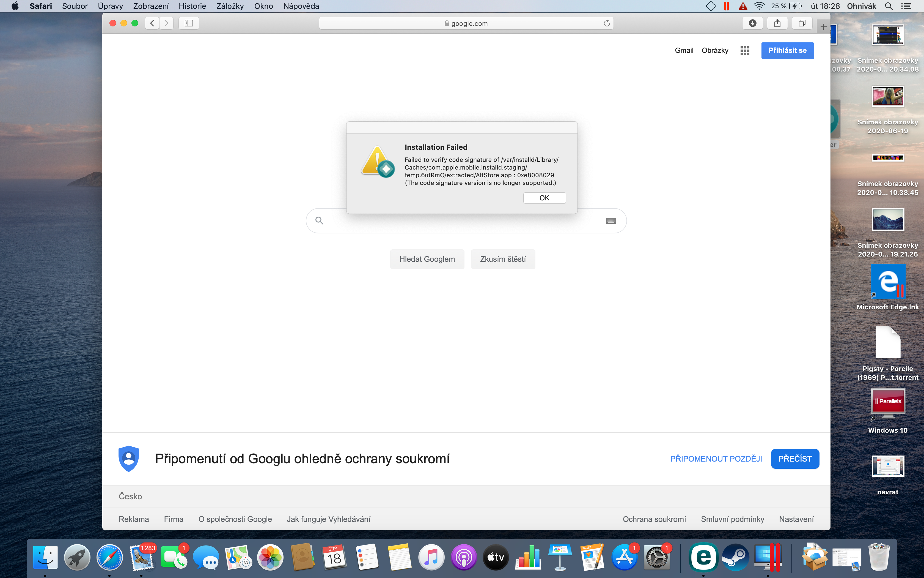Open the Nastavení footer link
Viewport: 924px width, 578px height.
click(x=796, y=519)
